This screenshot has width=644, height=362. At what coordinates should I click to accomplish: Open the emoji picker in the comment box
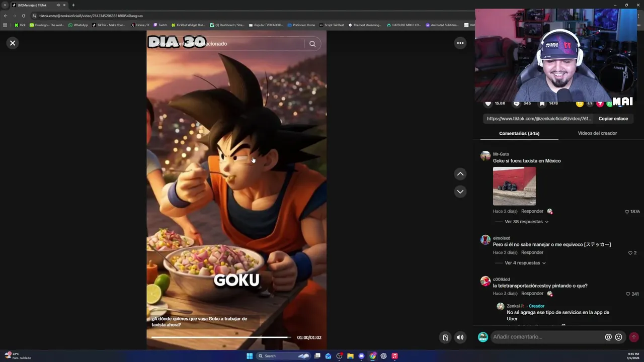(x=618, y=337)
